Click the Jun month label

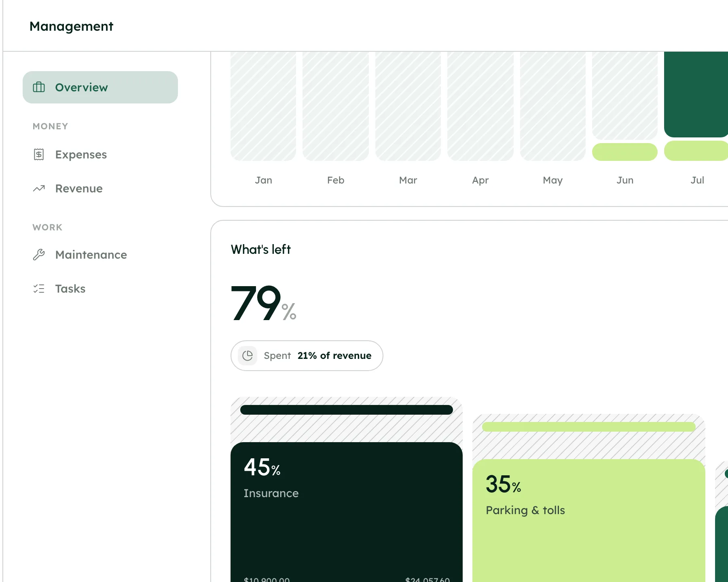click(625, 180)
